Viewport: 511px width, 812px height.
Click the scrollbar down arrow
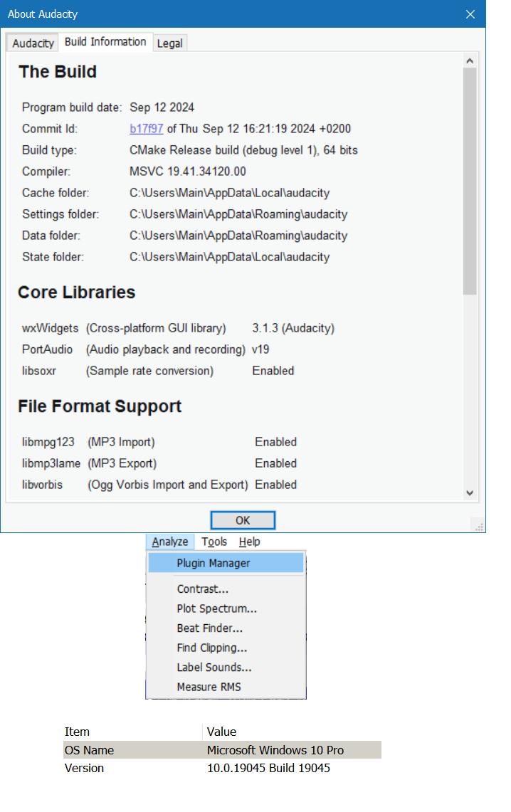470,493
